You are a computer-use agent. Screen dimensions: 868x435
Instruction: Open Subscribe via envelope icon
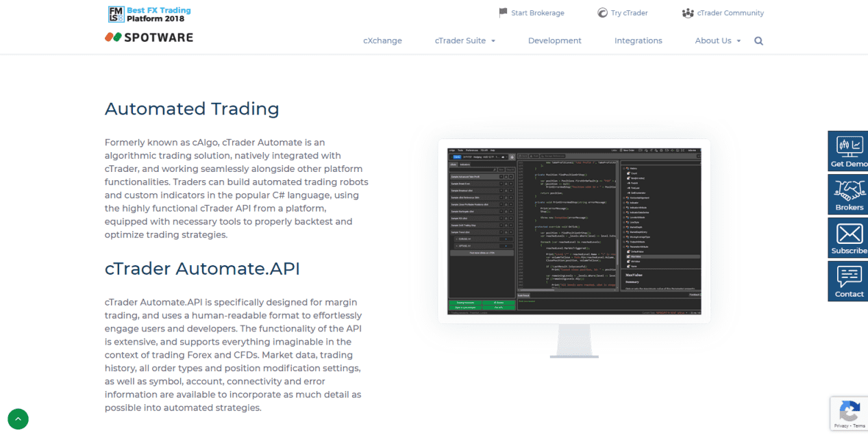coord(848,234)
